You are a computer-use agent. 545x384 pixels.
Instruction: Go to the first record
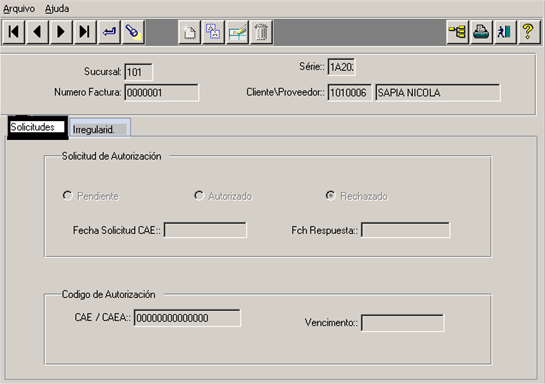pos(14,32)
